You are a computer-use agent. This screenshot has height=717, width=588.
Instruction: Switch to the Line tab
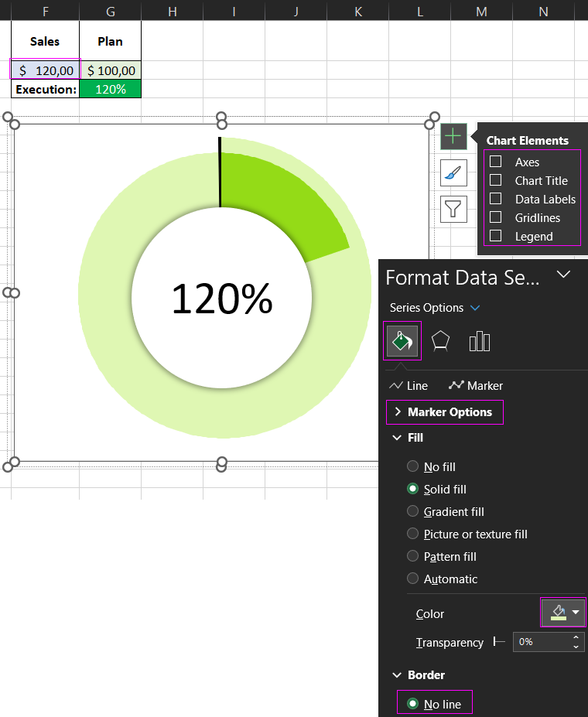(x=409, y=385)
